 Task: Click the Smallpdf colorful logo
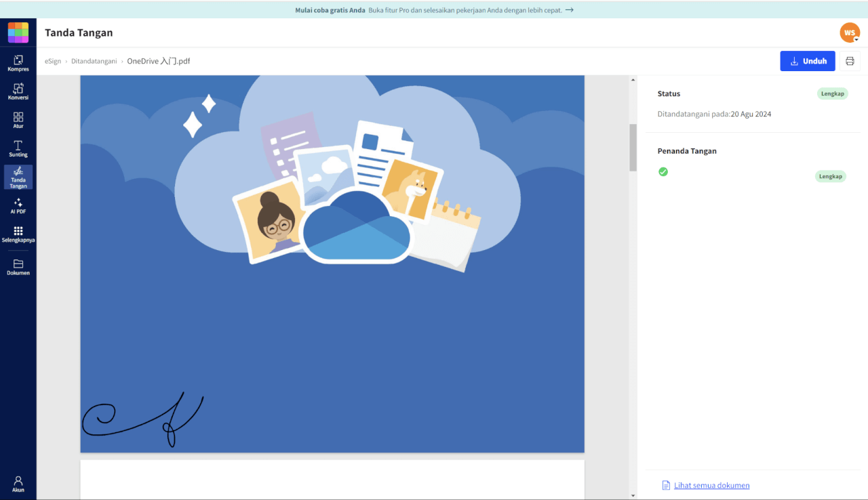[18, 33]
